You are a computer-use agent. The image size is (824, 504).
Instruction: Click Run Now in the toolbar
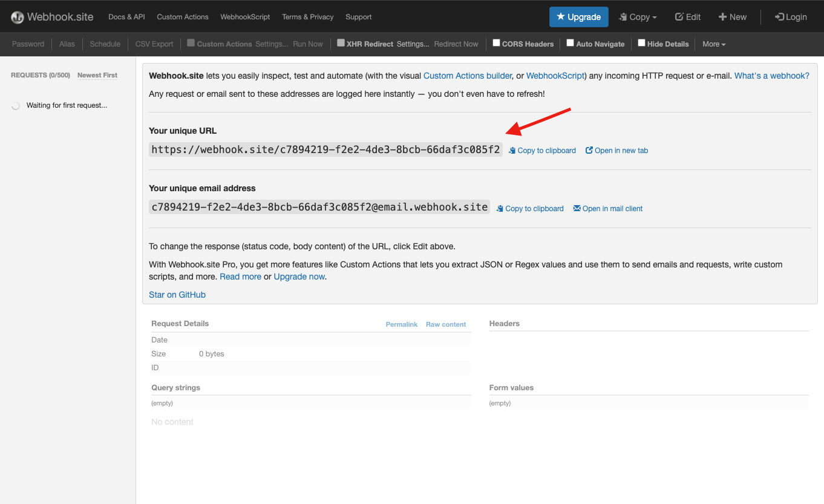308,44
